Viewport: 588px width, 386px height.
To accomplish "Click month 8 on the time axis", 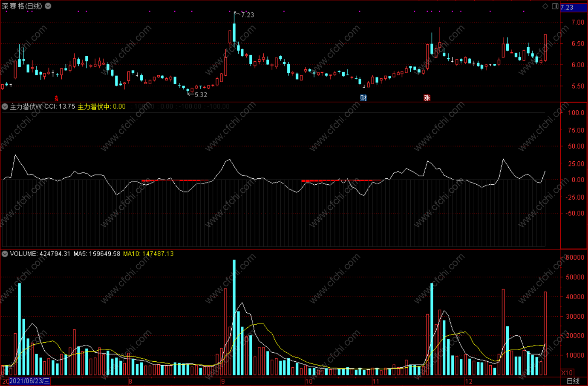I will [130, 381].
